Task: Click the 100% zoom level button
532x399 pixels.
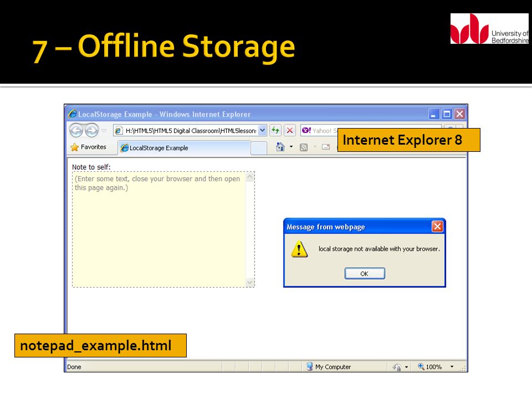Action: (x=429, y=367)
